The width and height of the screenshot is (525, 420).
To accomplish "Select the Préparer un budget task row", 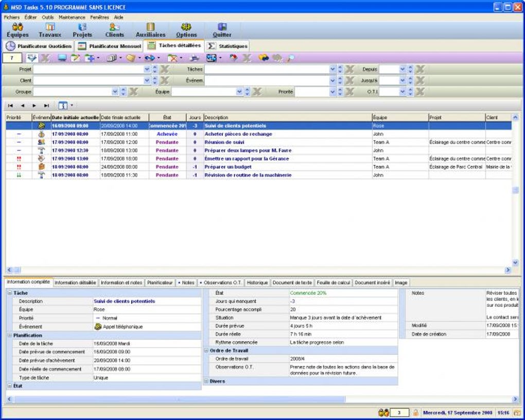I will pyautogui.click(x=226, y=167).
